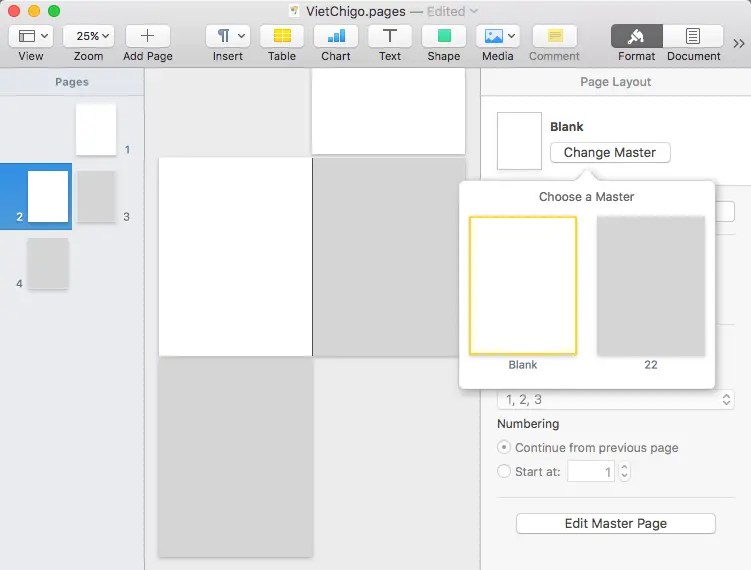
Task: Insert a Chart from toolbar
Action: (x=336, y=36)
